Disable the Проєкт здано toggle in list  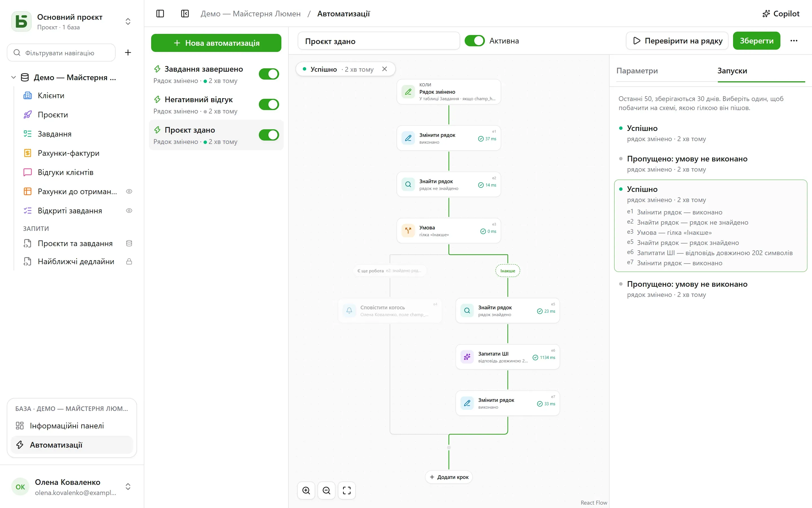pyautogui.click(x=269, y=135)
